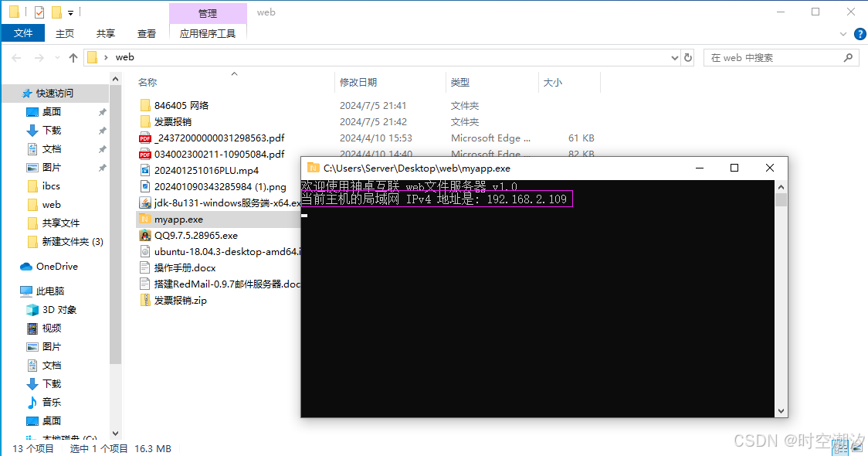Select the 202401251016PLU.mp4 video icon
The width and height of the screenshot is (868, 456).
tap(145, 170)
